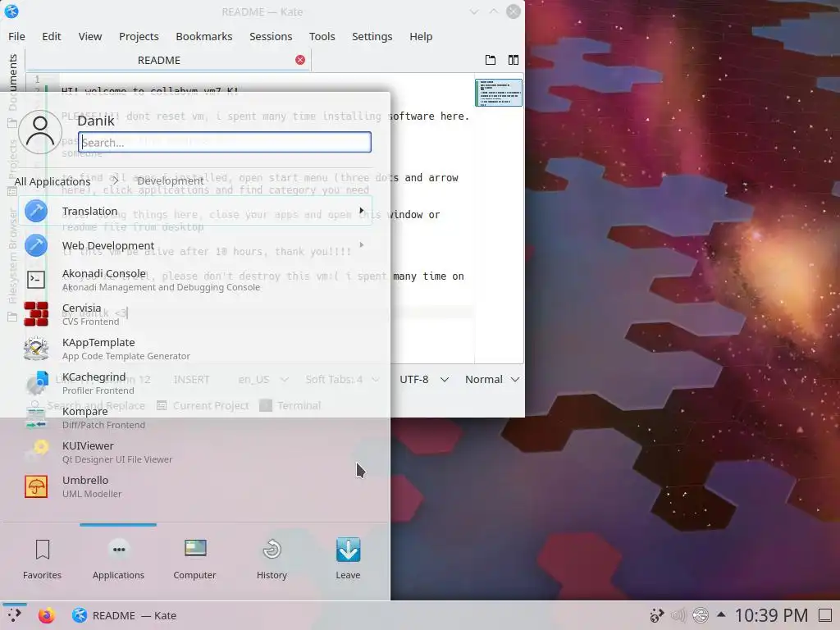Click the 10:39 PM clock
This screenshot has height=630, width=840.
pyautogui.click(x=771, y=615)
